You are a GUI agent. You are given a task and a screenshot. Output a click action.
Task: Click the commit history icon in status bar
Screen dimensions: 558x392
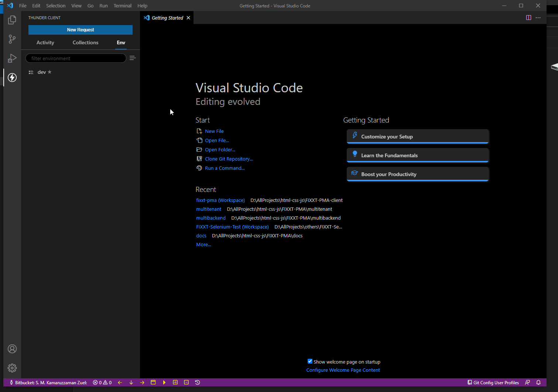tap(198, 382)
